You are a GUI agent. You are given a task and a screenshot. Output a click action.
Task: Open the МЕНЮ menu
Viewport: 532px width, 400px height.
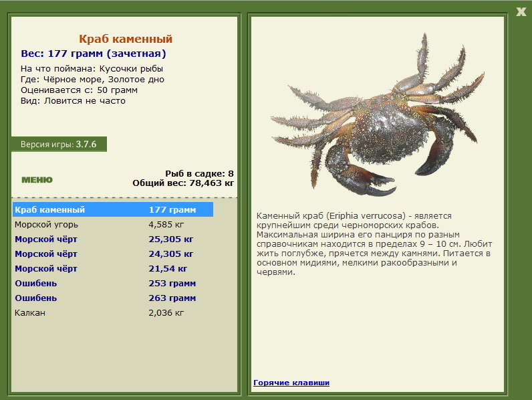coord(37,180)
